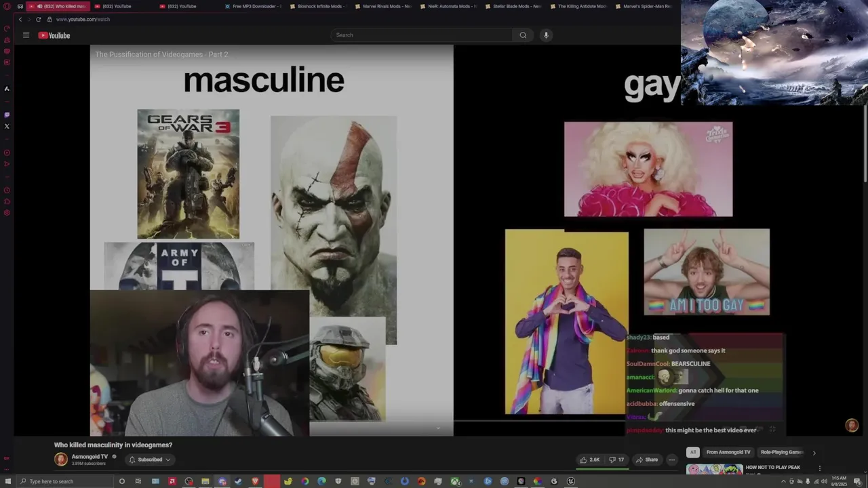This screenshot has height=488, width=868.
Task: Click the Opera logo menu icon
Action: point(7,6)
